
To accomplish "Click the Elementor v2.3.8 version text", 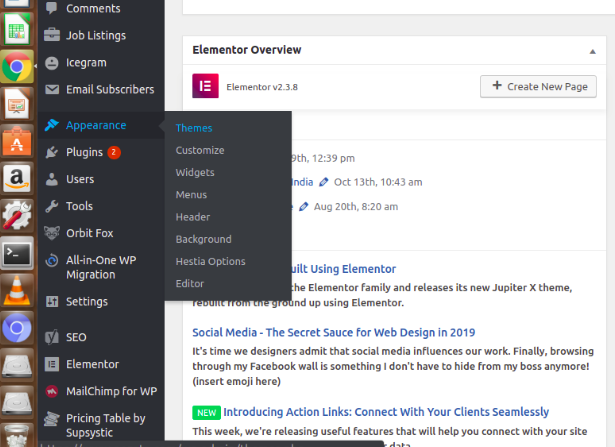I will tap(262, 87).
